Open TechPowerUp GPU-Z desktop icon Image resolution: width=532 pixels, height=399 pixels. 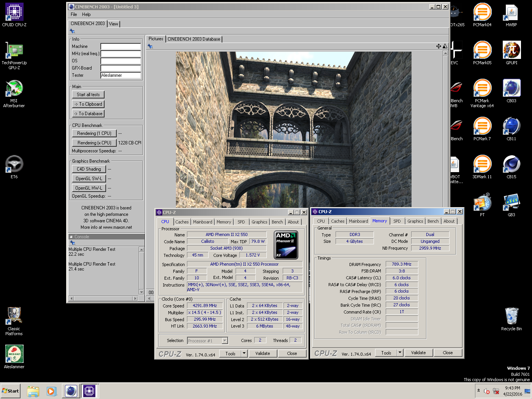(14, 55)
